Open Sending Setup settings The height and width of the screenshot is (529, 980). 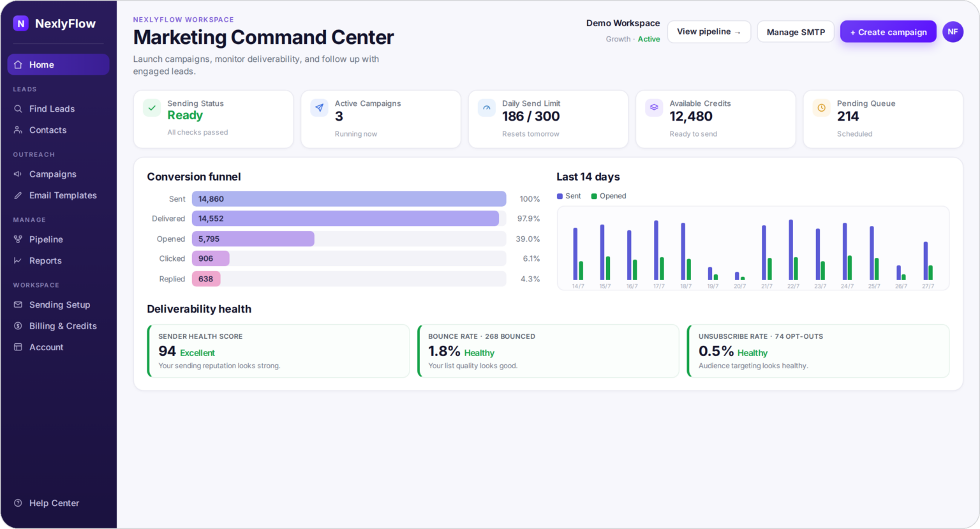click(58, 304)
